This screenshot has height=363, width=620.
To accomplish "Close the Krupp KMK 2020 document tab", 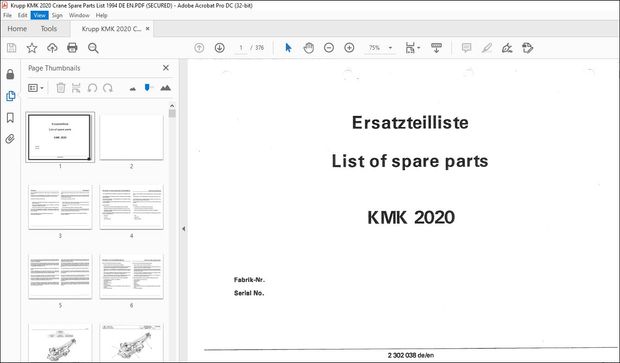I will pos(147,29).
